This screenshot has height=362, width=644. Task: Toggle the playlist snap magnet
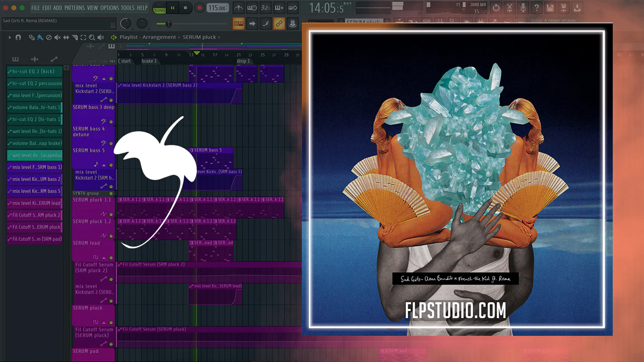(x=18, y=37)
